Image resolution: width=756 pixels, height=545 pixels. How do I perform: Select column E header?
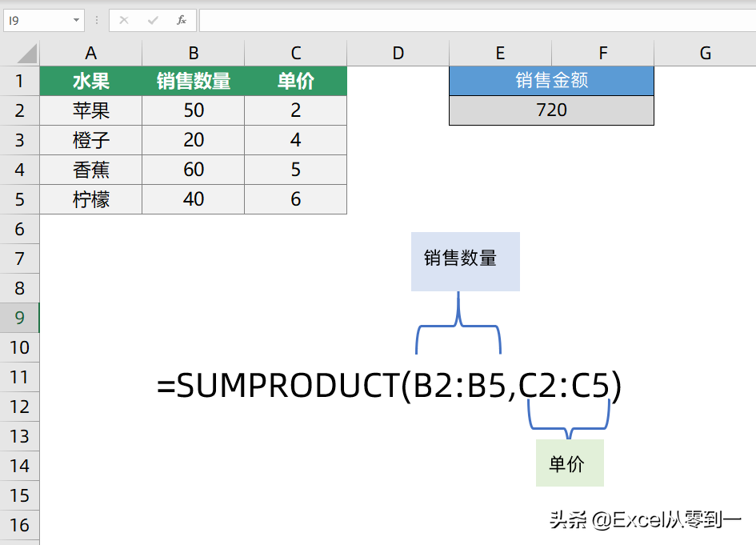click(x=501, y=53)
